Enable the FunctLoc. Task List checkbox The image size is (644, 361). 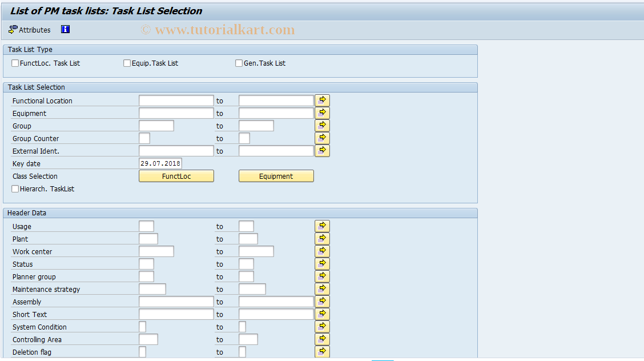pos(15,63)
